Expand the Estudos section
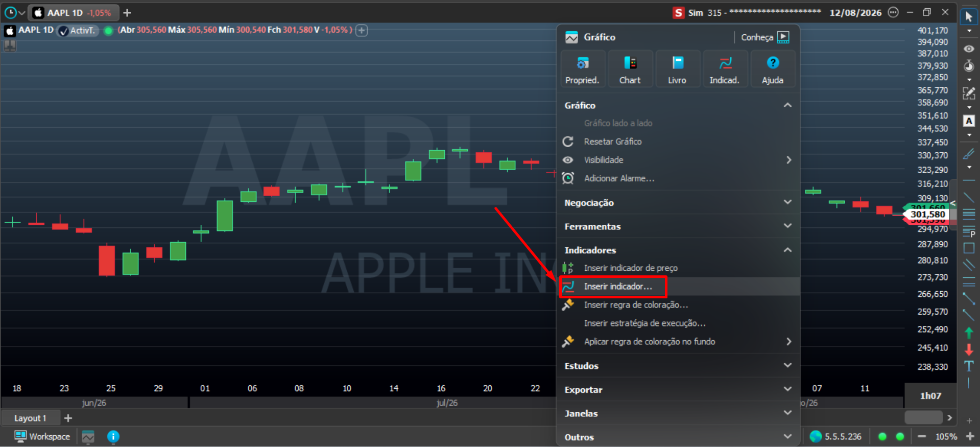The image size is (980, 447). pos(787,365)
